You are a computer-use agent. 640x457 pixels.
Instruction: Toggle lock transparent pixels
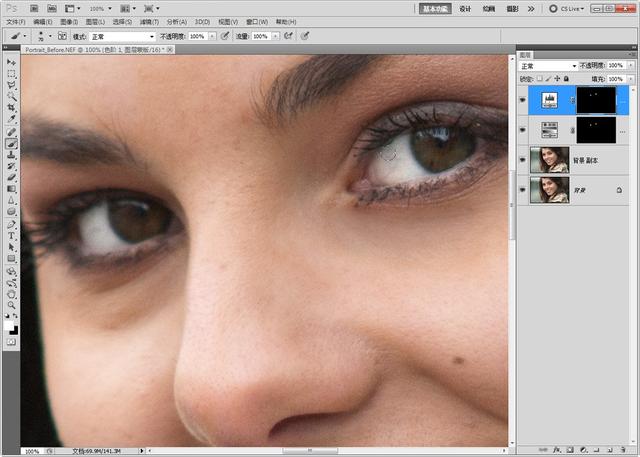(540, 78)
